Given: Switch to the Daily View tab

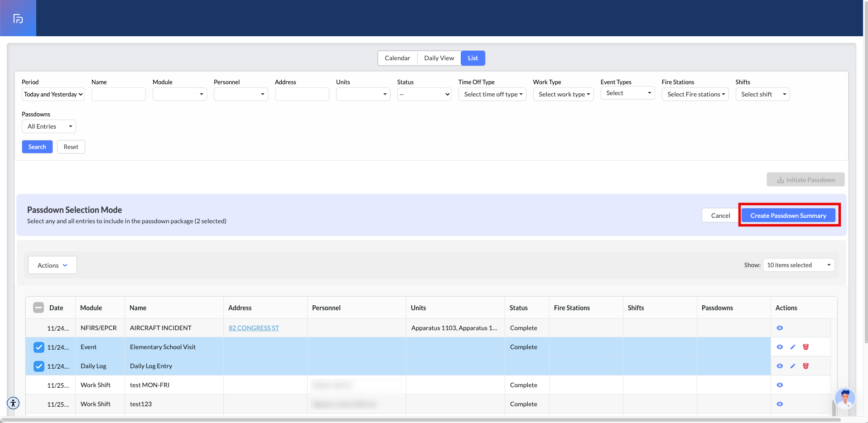Looking at the screenshot, I should (439, 58).
